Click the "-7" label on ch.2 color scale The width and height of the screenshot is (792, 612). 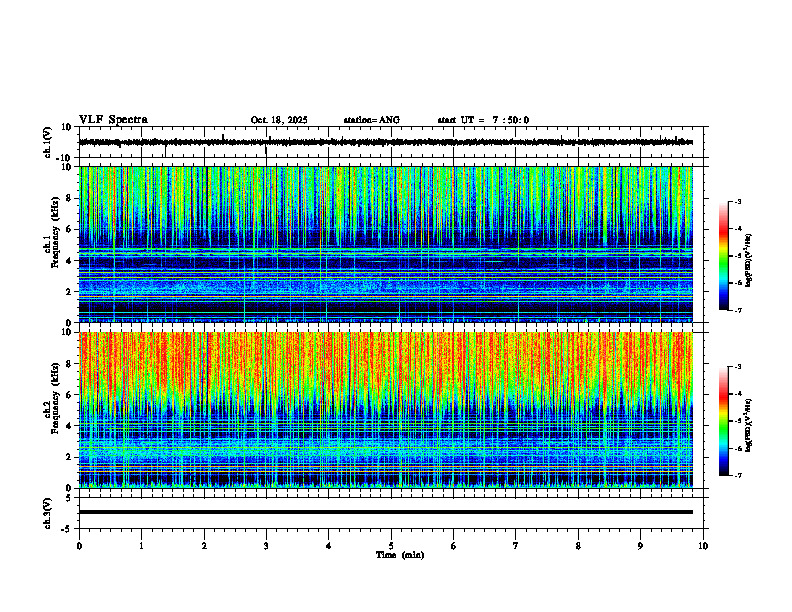[738, 475]
